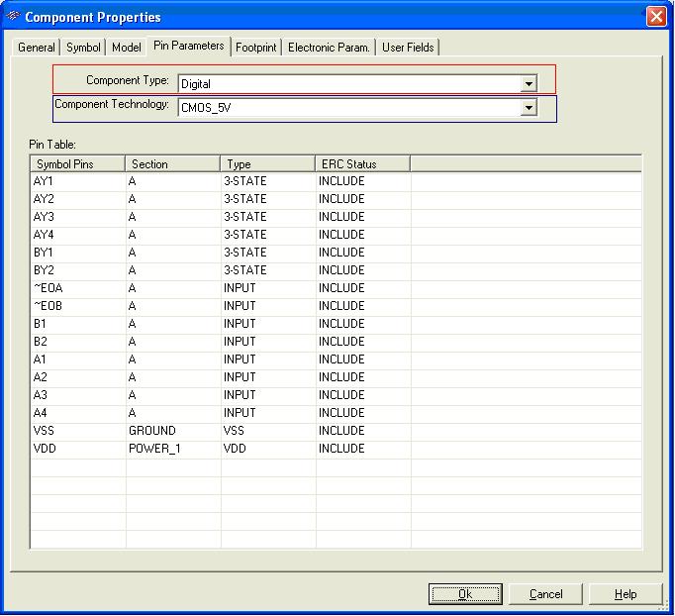Screen dimensions: 675x616
Task: Click the Cancel button
Action: (545, 594)
